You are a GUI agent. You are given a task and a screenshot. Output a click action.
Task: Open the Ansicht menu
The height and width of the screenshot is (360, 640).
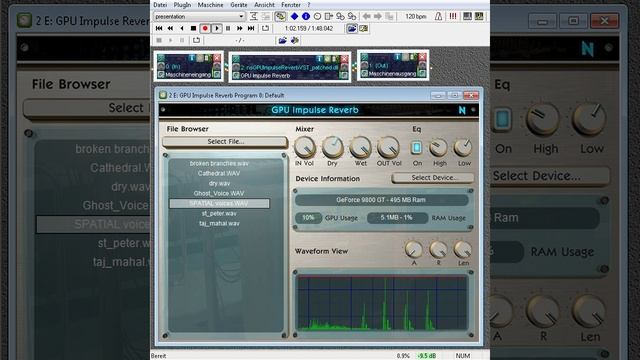(264, 5)
